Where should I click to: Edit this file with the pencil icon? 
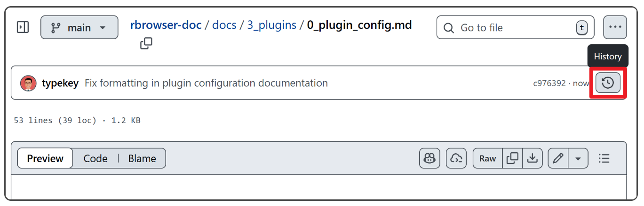pyautogui.click(x=558, y=158)
